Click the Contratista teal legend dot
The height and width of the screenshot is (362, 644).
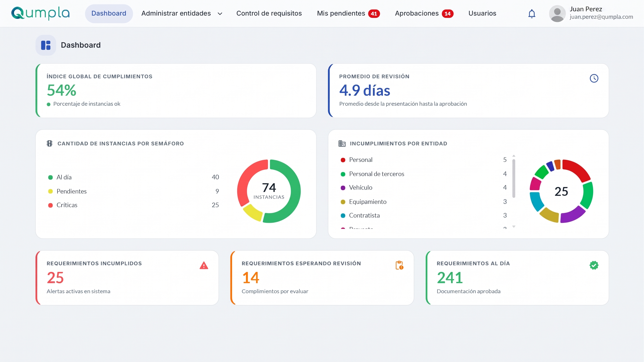(343, 215)
